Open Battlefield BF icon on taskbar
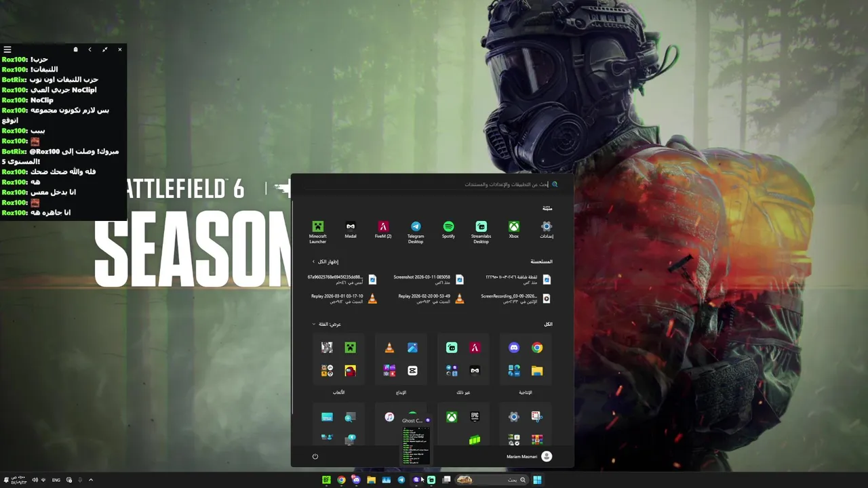Viewport: 868px width, 488px height. (326, 480)
